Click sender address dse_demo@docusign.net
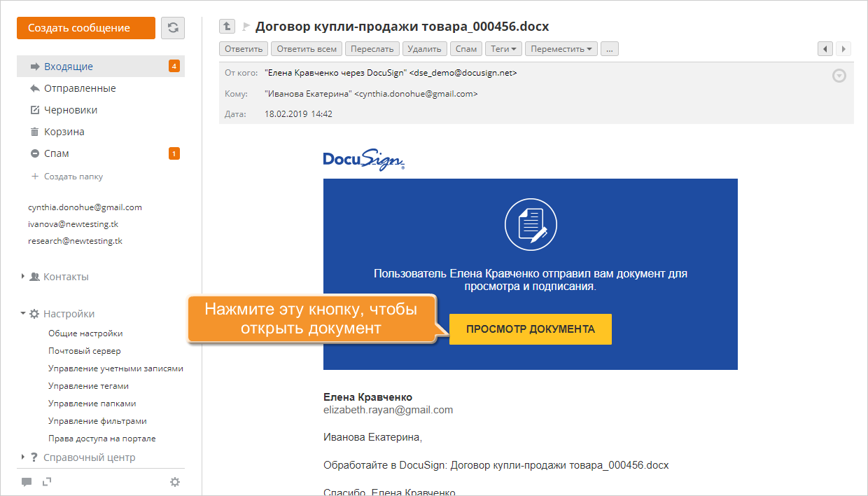868x496 pixels. 463,72
